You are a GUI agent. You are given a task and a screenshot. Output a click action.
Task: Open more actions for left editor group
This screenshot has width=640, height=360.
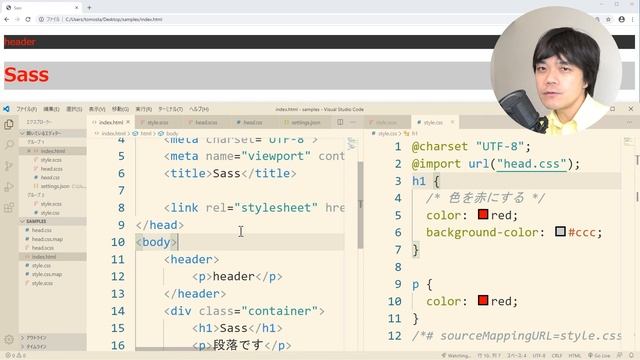click(353, 122)
